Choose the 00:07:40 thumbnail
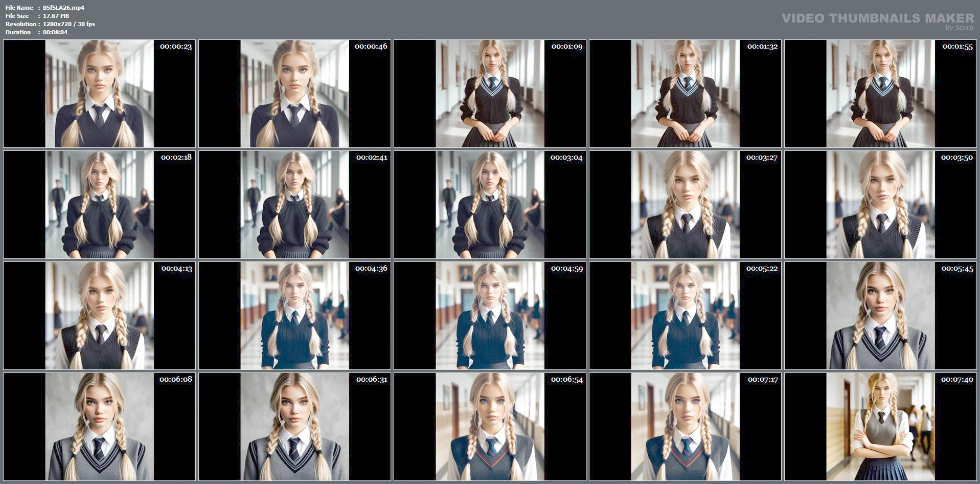The width and height of the screenshot is (980, 484). coord(881,427)
